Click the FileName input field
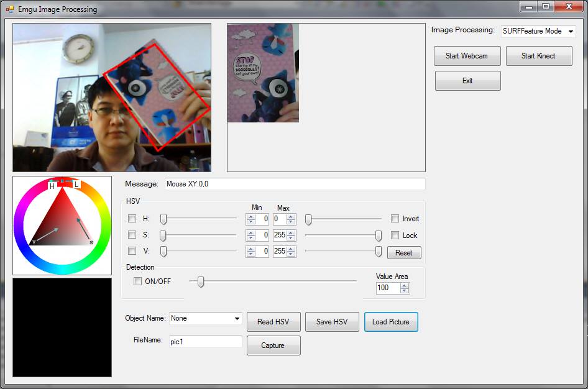588x389 pixels. click(205, 342)
